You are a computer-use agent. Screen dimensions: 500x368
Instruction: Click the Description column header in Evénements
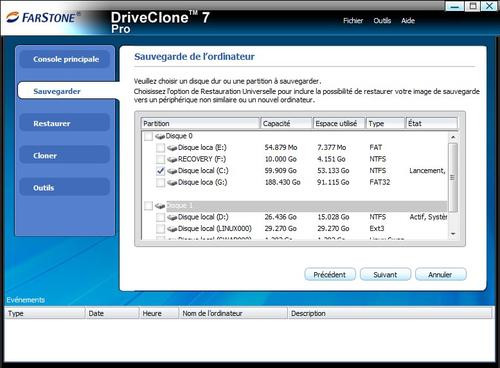pyautogui.click(x=390, y=313)
